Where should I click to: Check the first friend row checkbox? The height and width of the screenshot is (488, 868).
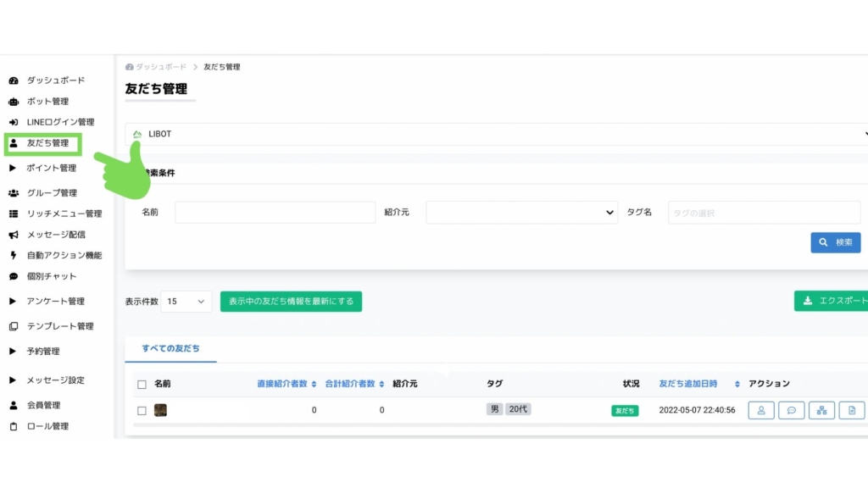click(142, 411)
